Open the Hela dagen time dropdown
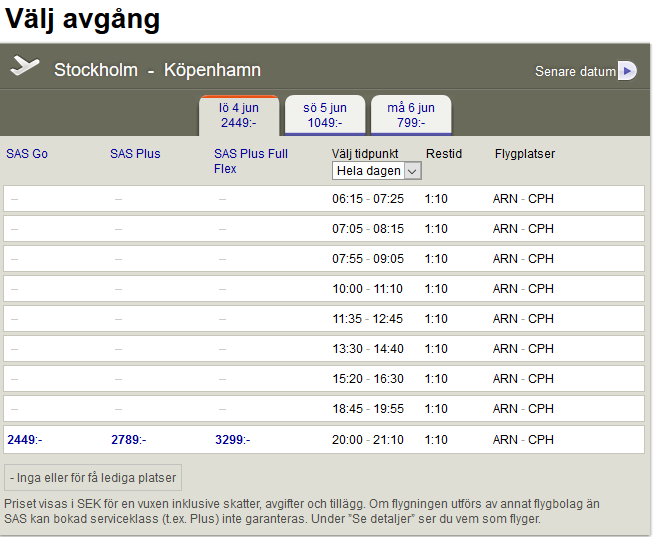Viewport: 655px width, 537px height. point(377,171)
